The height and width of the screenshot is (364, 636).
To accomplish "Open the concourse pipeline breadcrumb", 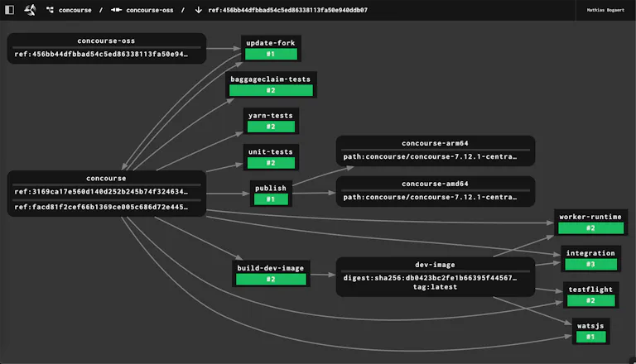I will click(x=75, y=10).
